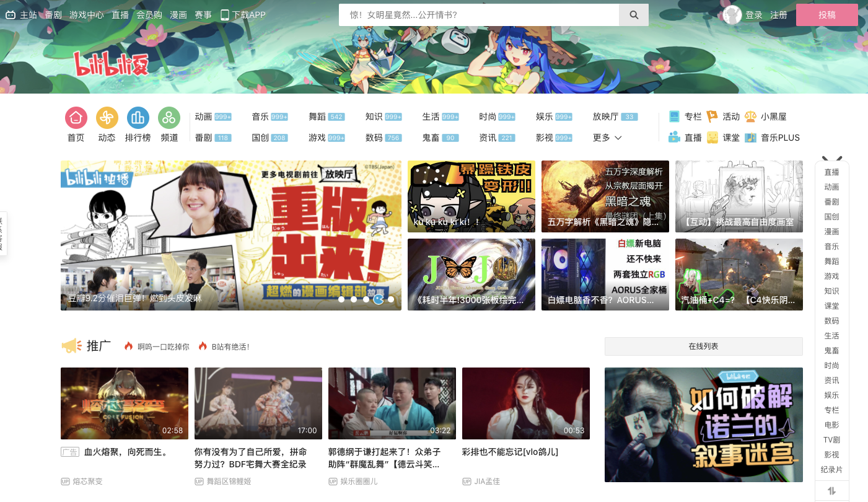The image size is (868, 502).
Task: Open the 郭德纲于谦 video title
Action: [385, 458]
